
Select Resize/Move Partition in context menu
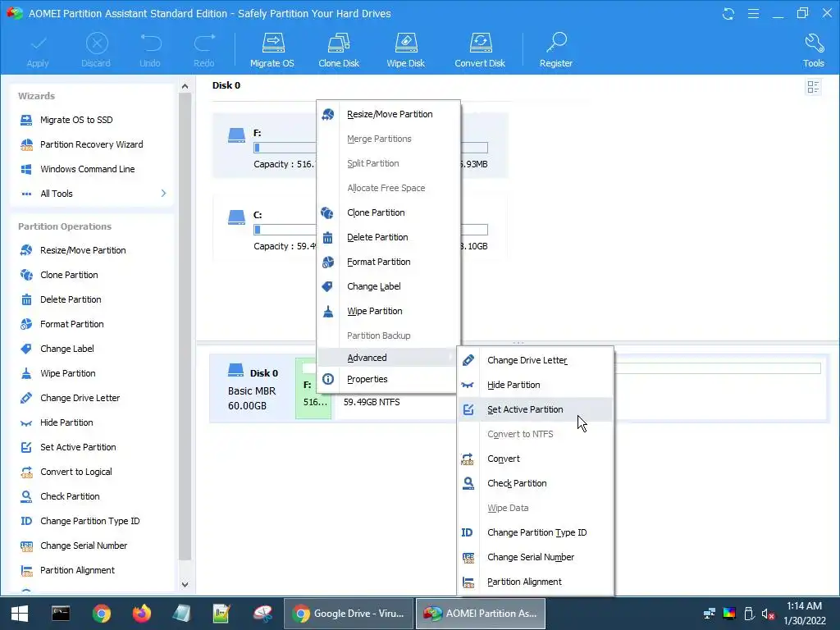pyautogui.click(x=388, y=114)
